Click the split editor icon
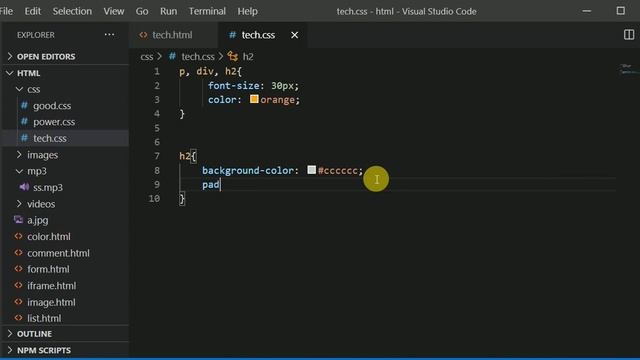The height and width of the screenshot is (360, 640). [629, 35]
